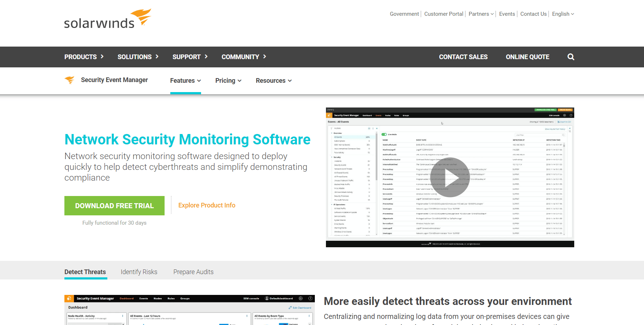Click SEM console in the bottom dashboard screenshot
Image resolution: width=644 pixels, height=325 pixels.
tap(251, 298)
